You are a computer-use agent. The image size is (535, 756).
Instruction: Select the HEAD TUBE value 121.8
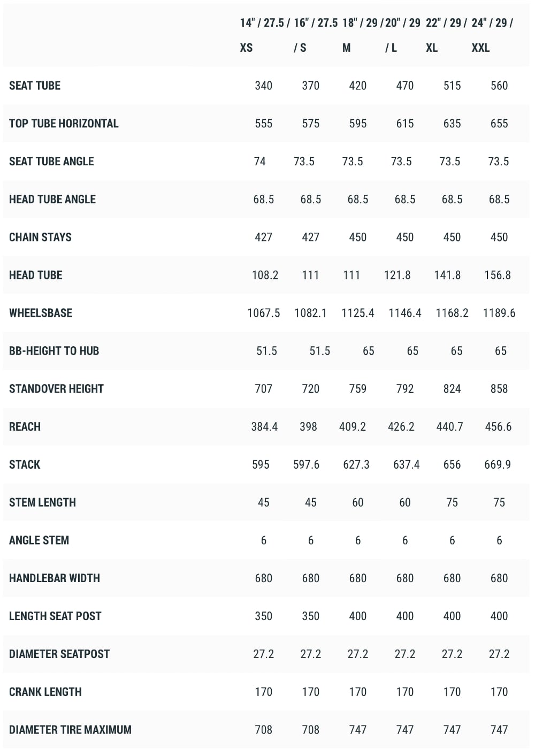pyautogui.click(x=398, y=275)
